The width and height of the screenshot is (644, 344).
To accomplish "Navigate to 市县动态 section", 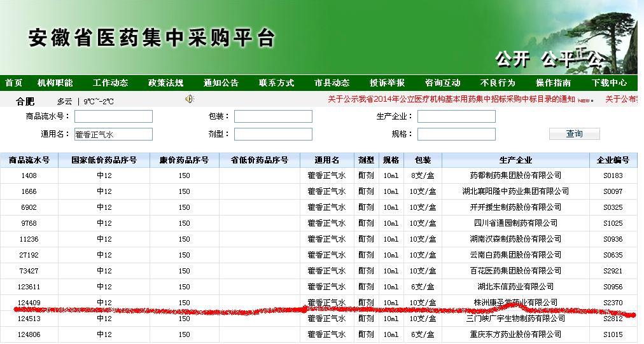I will 332,83.
